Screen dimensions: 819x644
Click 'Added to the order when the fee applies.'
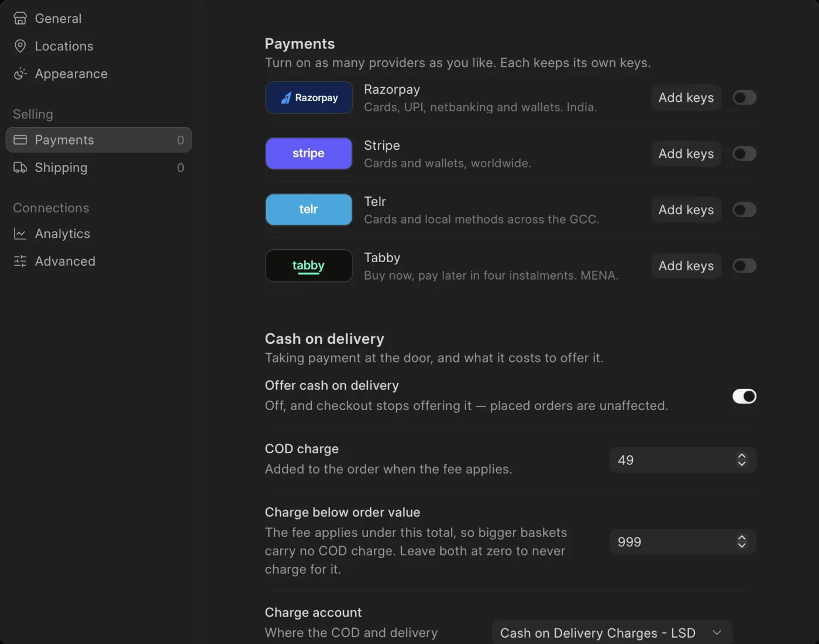(388, 469)
